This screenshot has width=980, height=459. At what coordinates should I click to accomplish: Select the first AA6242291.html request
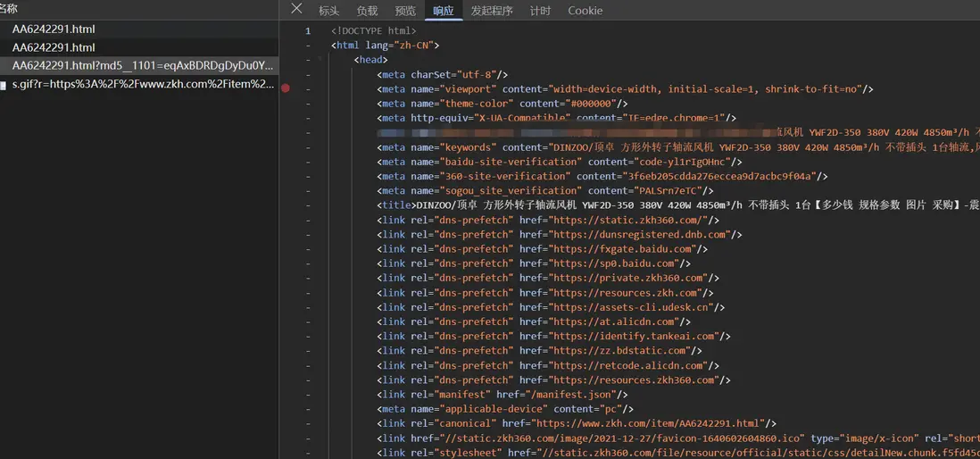coord(54,29)
